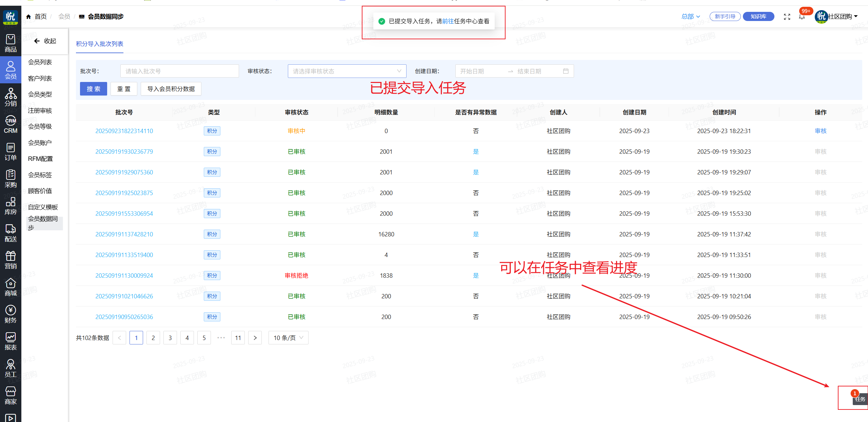The width and height of the screenshot is (868, 422).
Task: Open the 积分导入批次列表 tab
Action: (99, 44)
